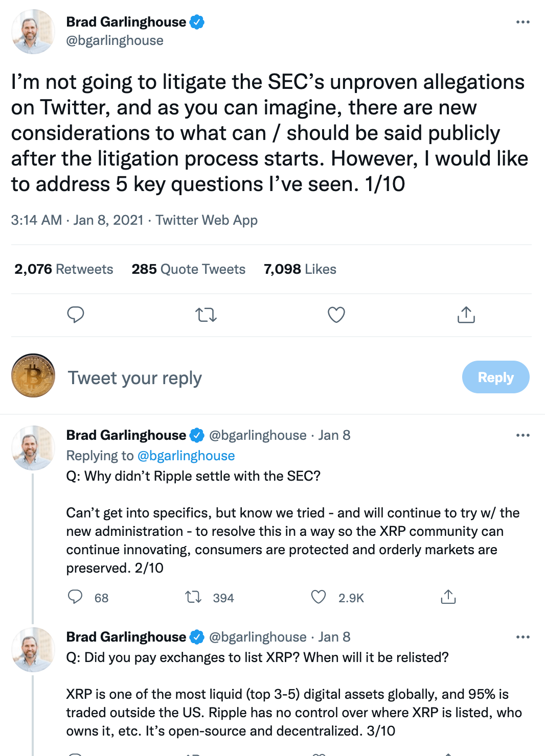Viewport: 545px width, 756px height.
Task: View the 285 Quote Tweets
Action: click(x=189, y=269)
